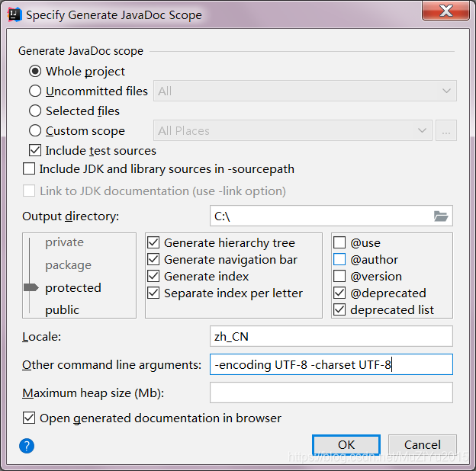Open the help question mark icon
The height and width of the screenshot is (471, 476).
click(x=27, y=446)
